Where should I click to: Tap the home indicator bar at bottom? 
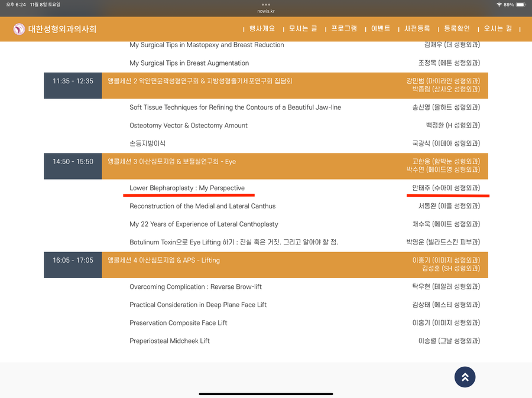[266, 393]
